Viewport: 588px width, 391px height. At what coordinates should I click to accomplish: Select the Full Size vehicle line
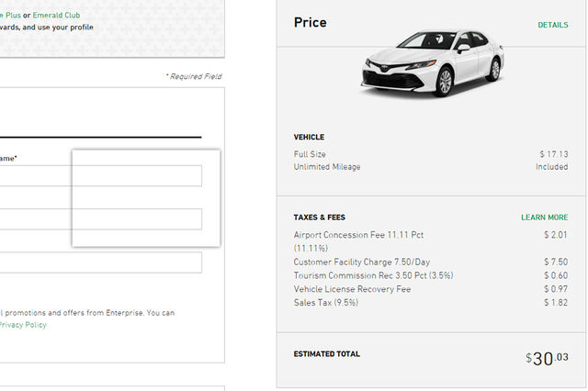tap(310, 154)
